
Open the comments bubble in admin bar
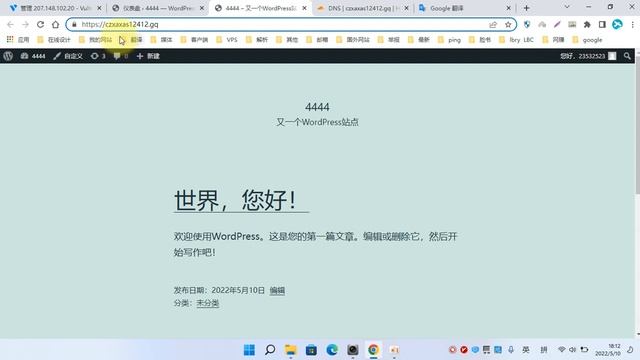tap(120, 56)
